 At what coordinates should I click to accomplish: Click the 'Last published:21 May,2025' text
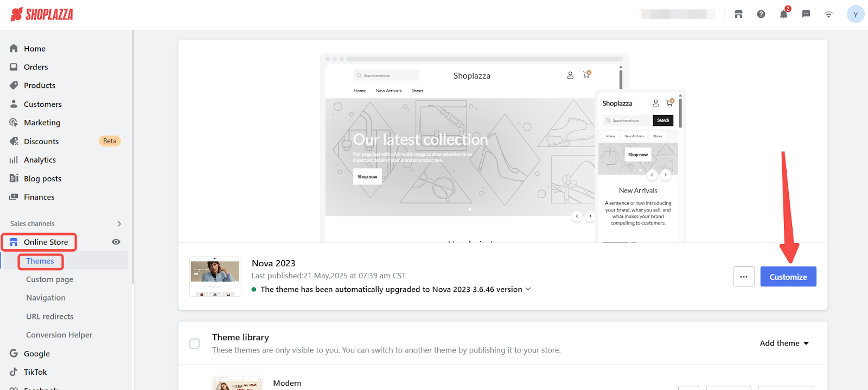click(329, 276)
